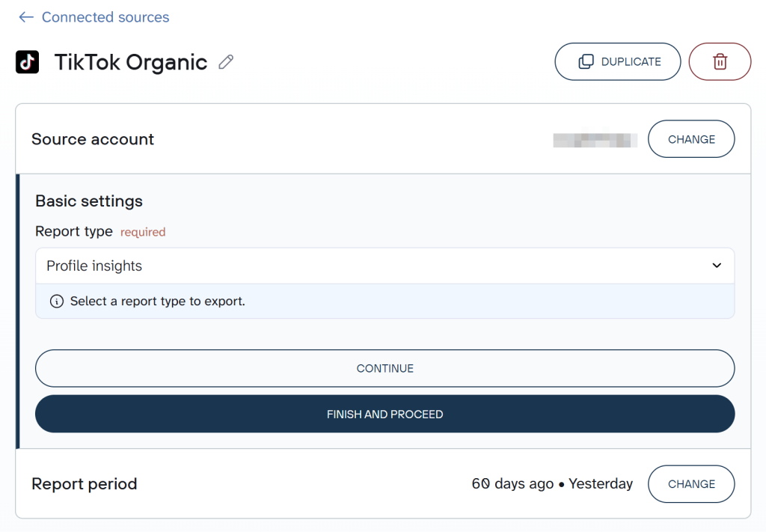
Task: Click the pencil icon to rename source
Action: pyautogui.click(x=226, y=62)
